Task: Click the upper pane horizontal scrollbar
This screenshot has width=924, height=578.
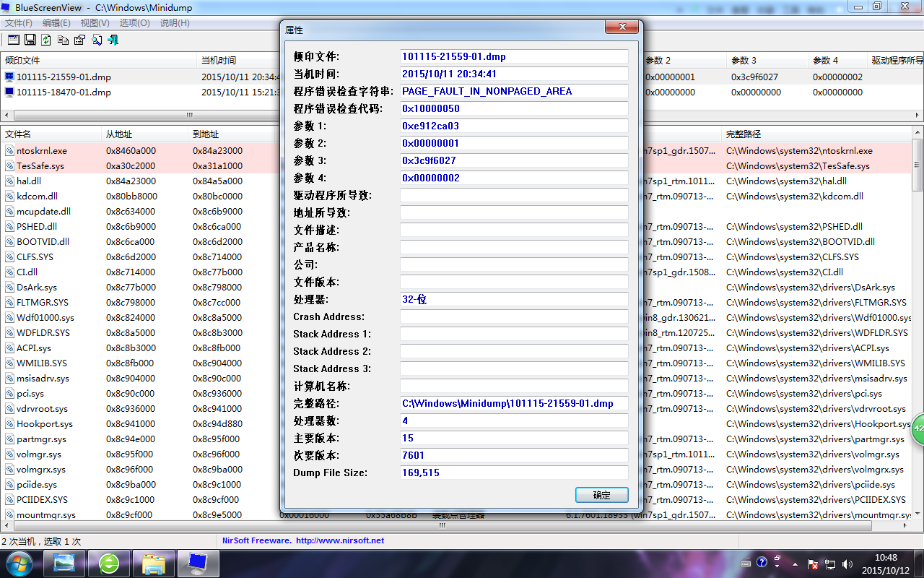Action: coord(189,115)
